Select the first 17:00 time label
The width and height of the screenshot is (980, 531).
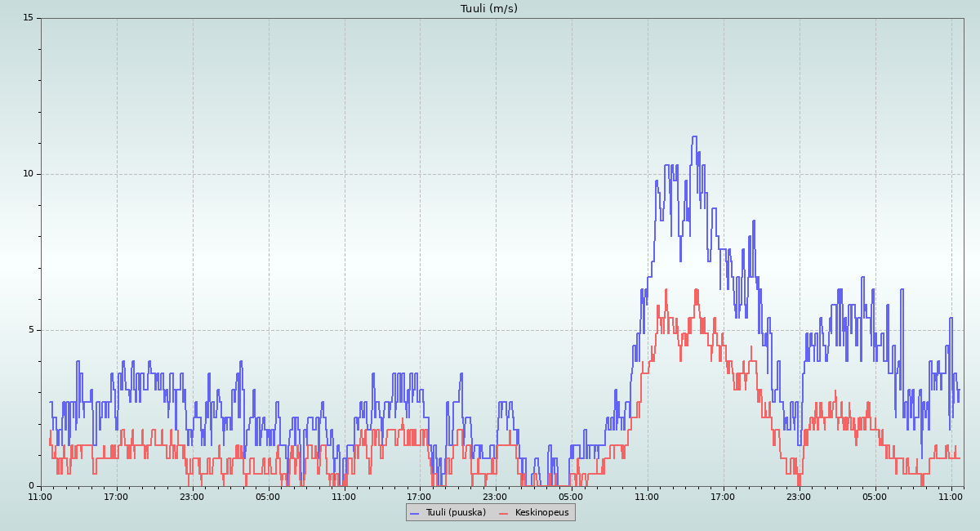click(x=116, y=497)
